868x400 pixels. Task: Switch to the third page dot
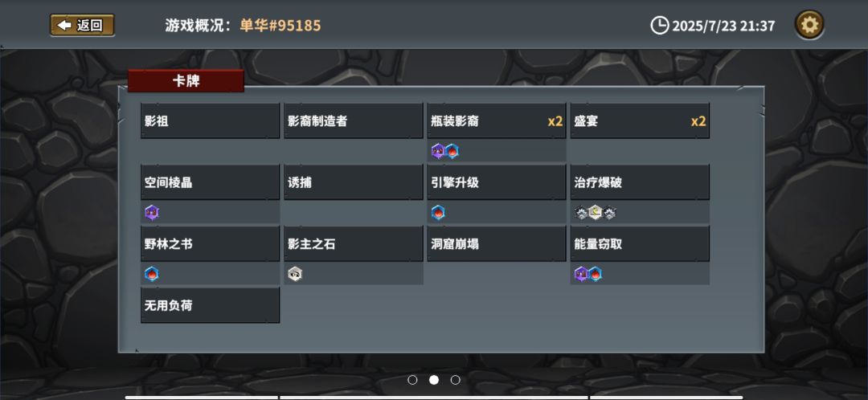click(455, 380)
